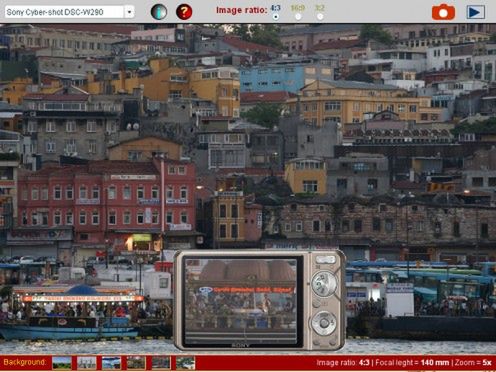Click the zoom lever on camera top
The width and height of the screenshot is (496, 372).
(x=326, y=259)
